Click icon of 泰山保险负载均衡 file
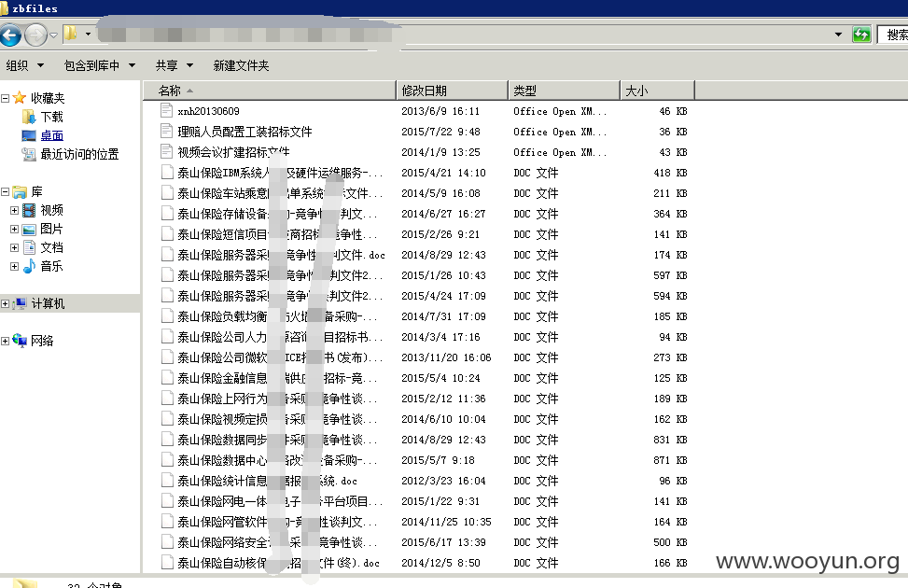Screen dimensions: 908x588 coord(167,316)
